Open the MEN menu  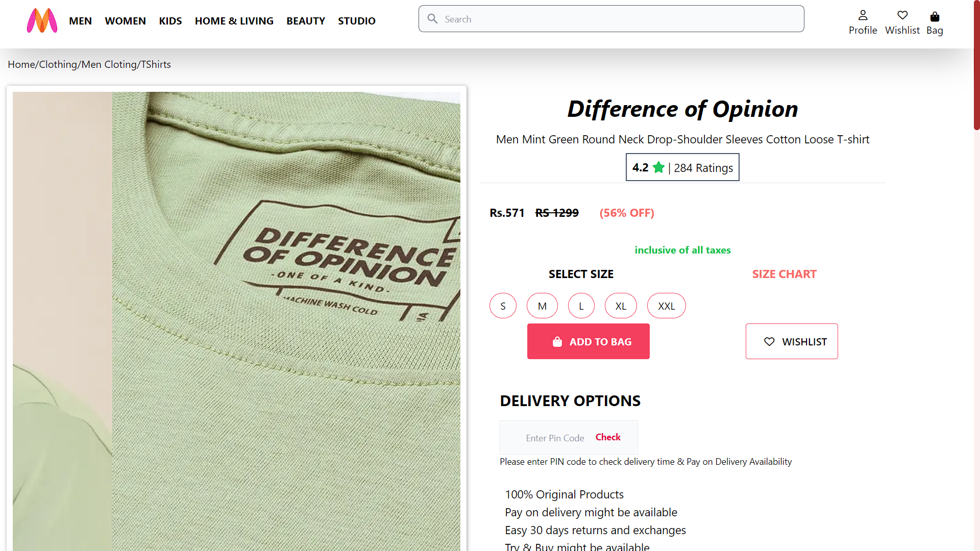pyautogui.click(x=81, y=21)
